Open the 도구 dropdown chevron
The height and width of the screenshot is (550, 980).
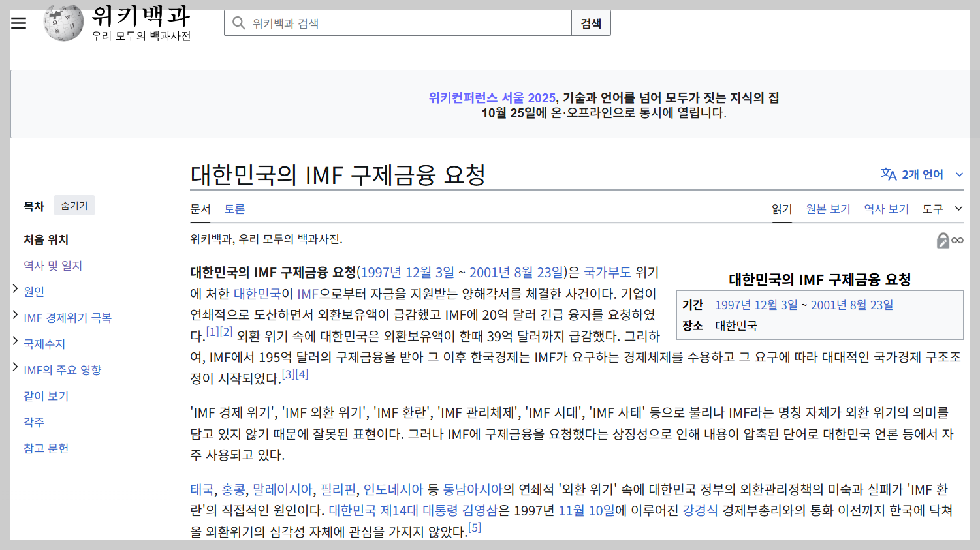pos(960,209)
